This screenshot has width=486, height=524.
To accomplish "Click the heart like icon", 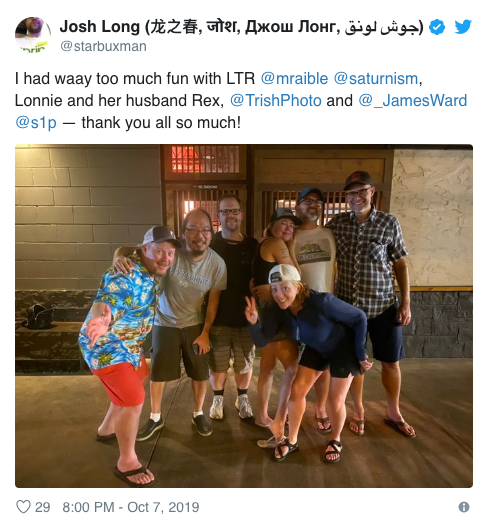I will tap(23, 507).
